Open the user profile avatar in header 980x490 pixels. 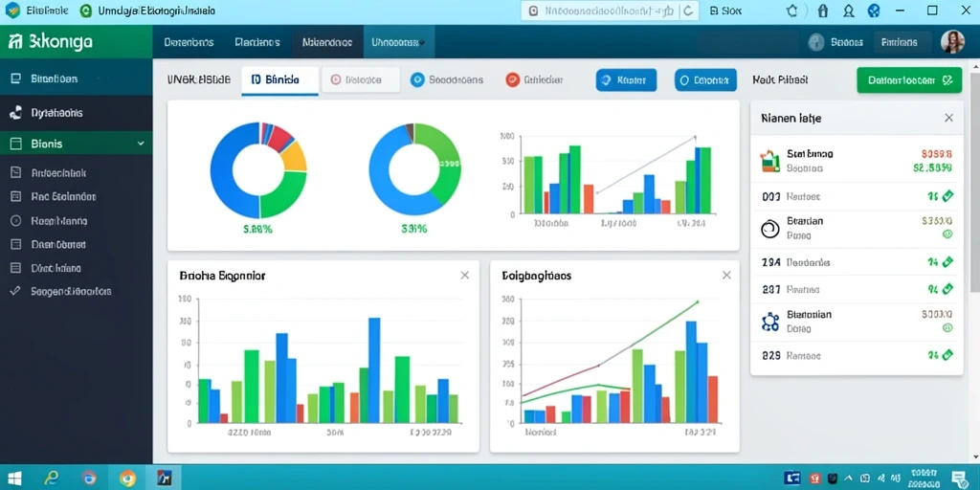point(952,42)
